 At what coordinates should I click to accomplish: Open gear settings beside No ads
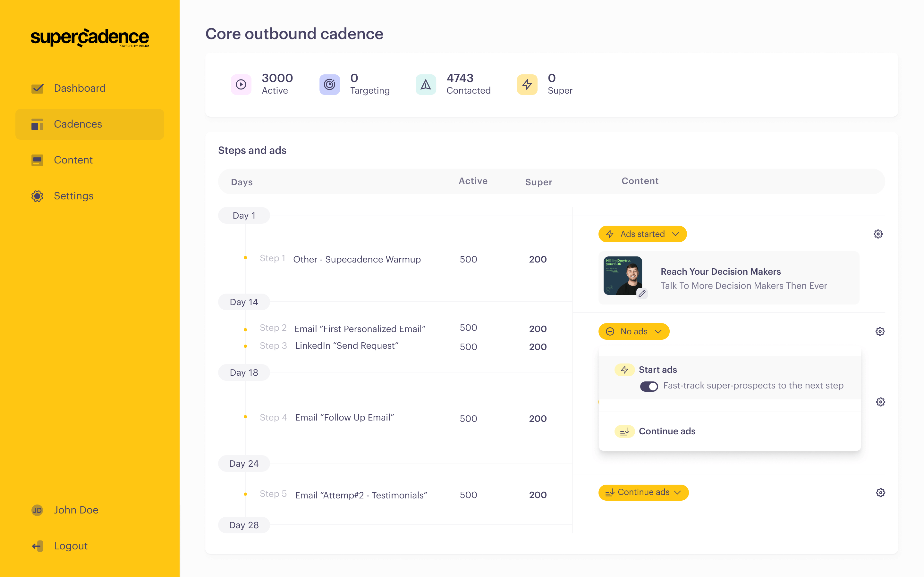click(x=880, y=331)
